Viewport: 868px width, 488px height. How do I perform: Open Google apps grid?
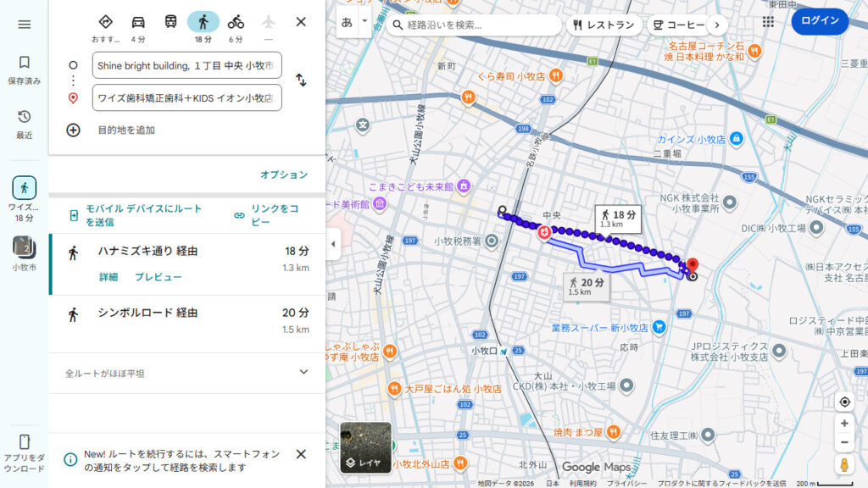click(768, 22)
